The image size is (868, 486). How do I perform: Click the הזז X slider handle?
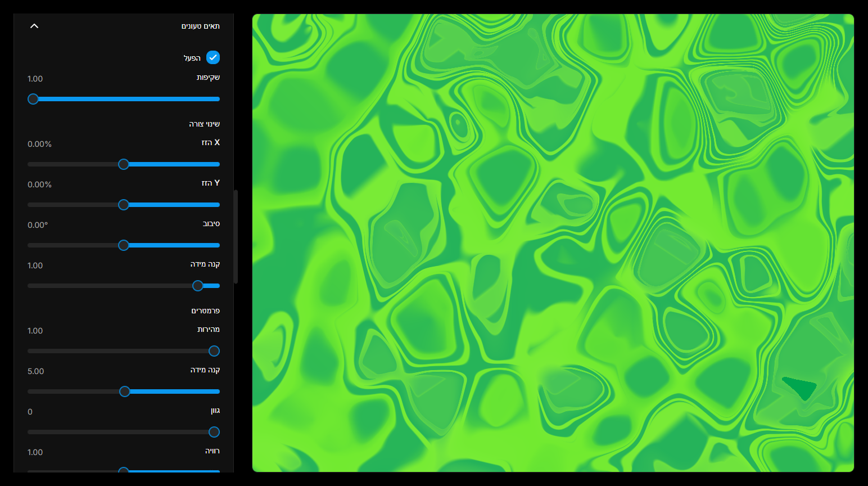coord(124,164)
